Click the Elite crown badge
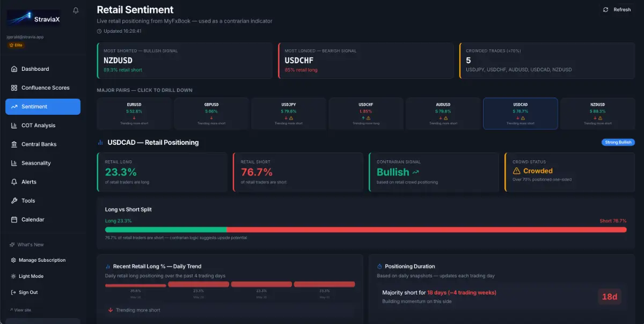Screen dimensions: 644x324 coord(16,45)
